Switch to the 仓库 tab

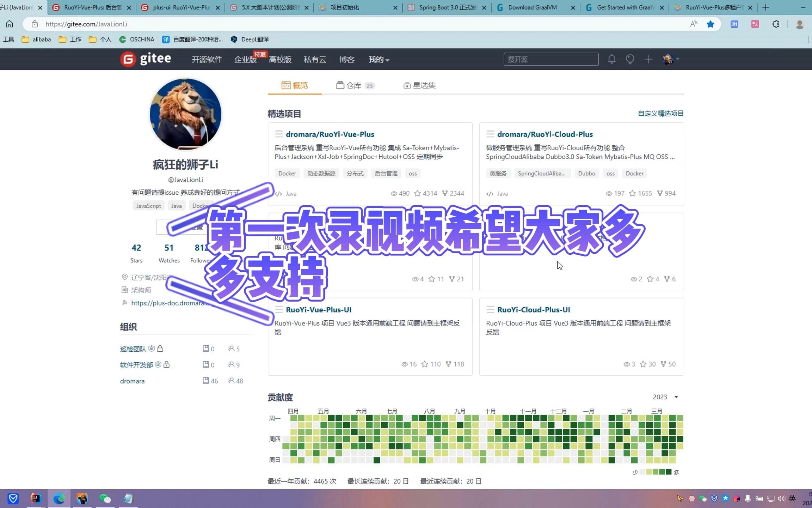354,85
